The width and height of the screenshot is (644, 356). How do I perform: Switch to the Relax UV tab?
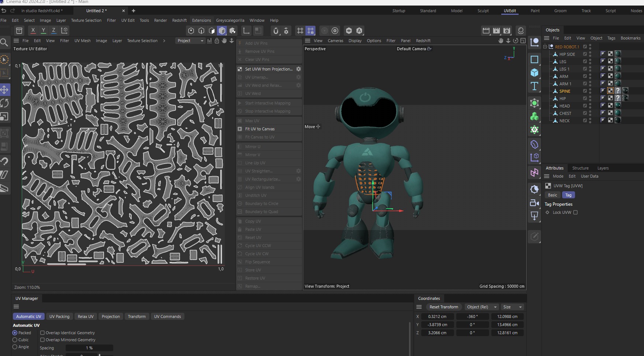pyautogui.click(x=86, y=316)
